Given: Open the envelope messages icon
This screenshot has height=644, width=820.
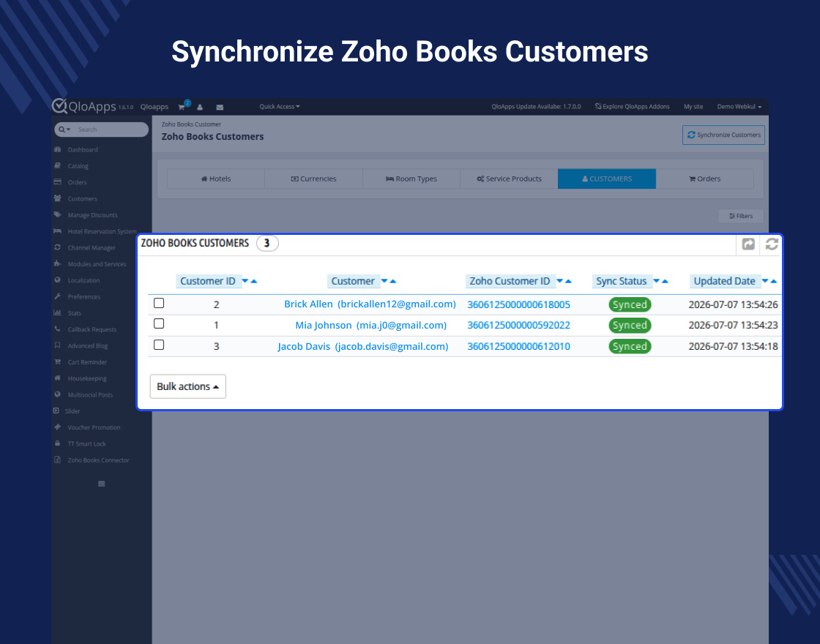Looking at the screenshot, I should (220, 107).
